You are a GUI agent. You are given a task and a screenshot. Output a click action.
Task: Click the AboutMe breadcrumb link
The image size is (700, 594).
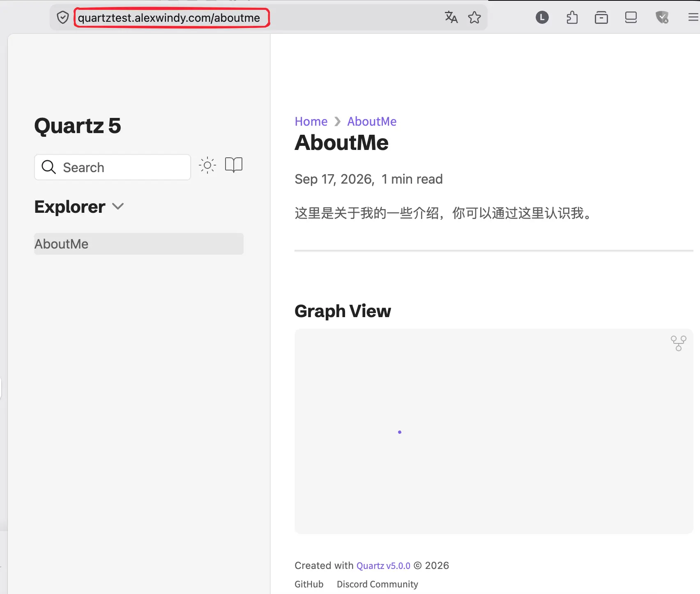click(x=372, y=122)
